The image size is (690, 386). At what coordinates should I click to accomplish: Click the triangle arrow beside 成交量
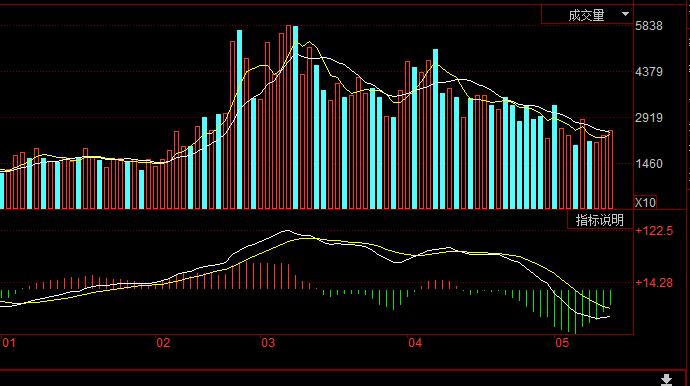click(625, 14)
